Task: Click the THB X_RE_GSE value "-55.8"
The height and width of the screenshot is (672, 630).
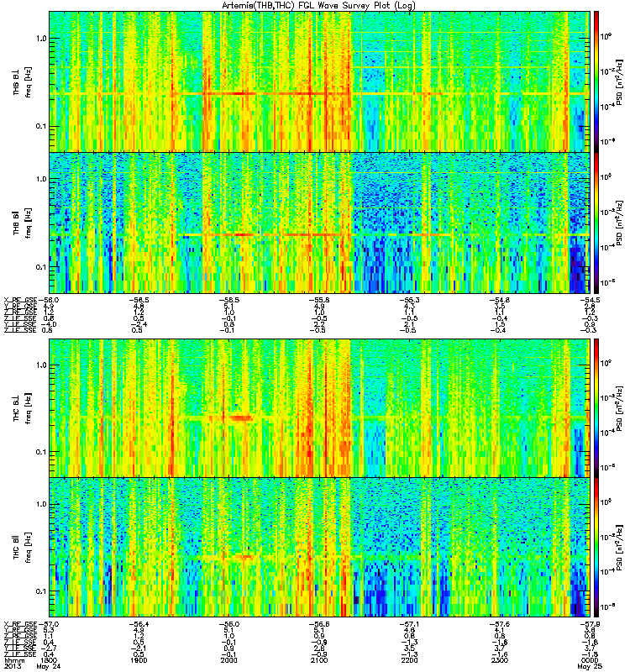Action: (x=319, y=300)
